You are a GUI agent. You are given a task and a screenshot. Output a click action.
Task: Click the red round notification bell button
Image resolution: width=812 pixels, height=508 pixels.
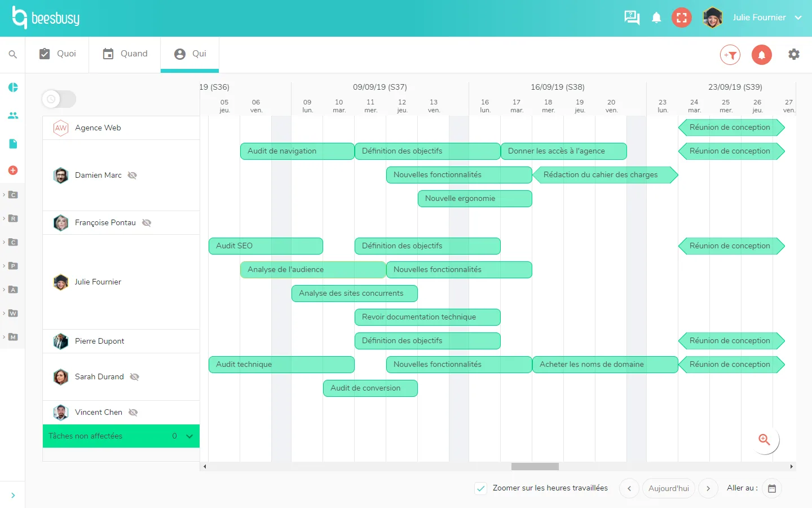tap(762, 55)
